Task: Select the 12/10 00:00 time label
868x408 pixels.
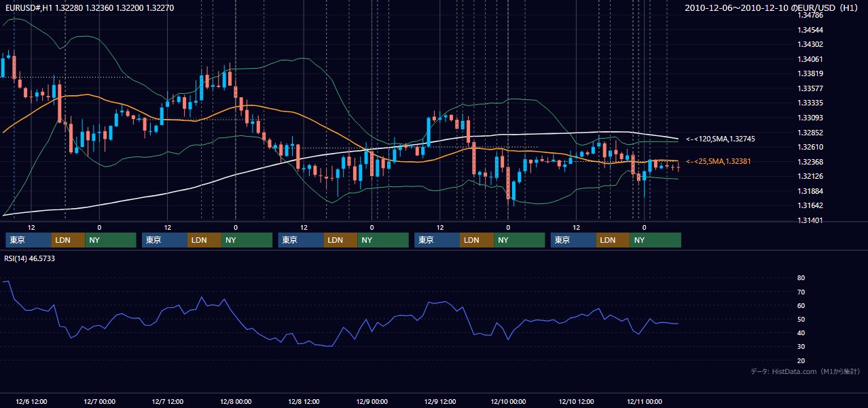Action: click(x=508, y=401)
